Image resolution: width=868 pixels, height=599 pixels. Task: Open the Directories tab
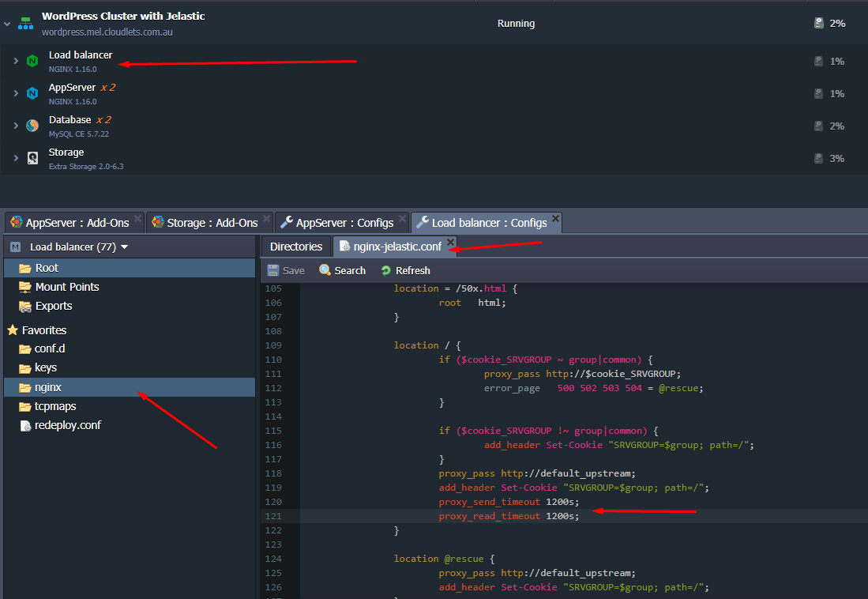pos(296,247)
